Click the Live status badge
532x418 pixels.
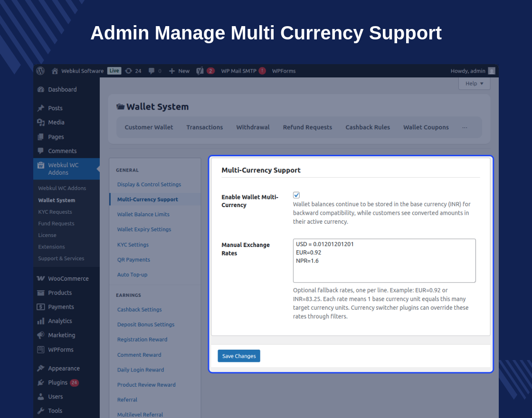pos(114,71)
